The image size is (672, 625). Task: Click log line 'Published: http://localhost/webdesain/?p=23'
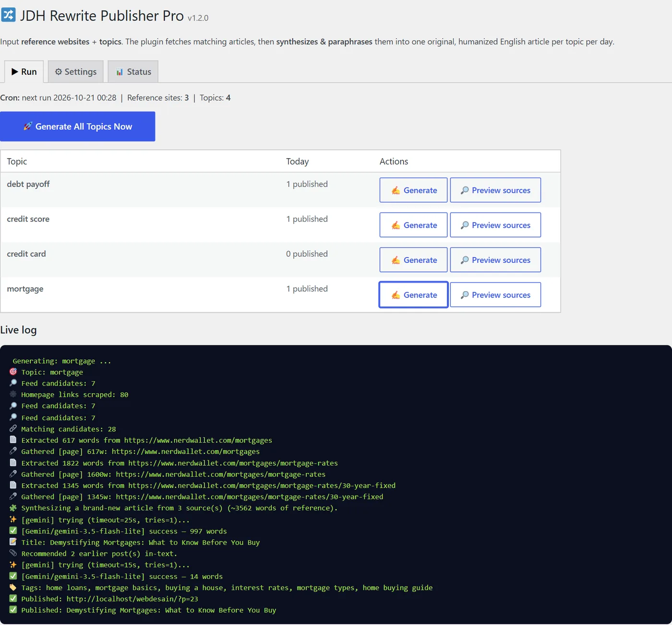click(109, 599)
